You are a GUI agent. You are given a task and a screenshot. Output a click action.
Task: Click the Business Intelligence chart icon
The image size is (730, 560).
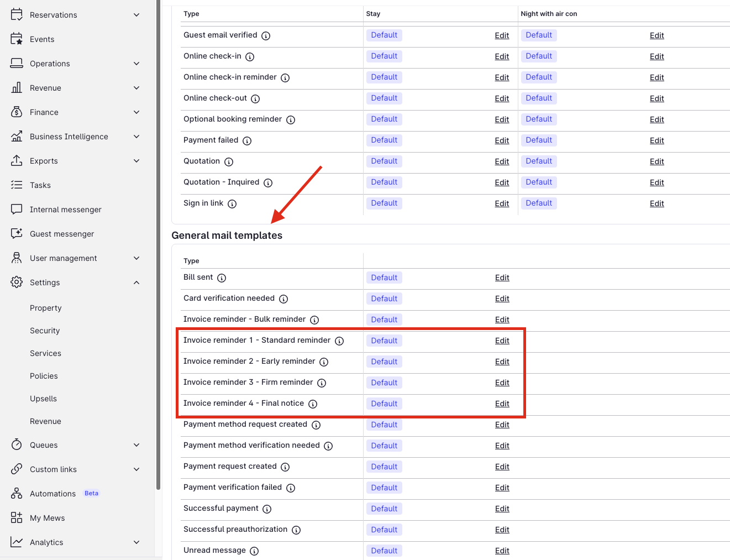click(x=17, y=136)
